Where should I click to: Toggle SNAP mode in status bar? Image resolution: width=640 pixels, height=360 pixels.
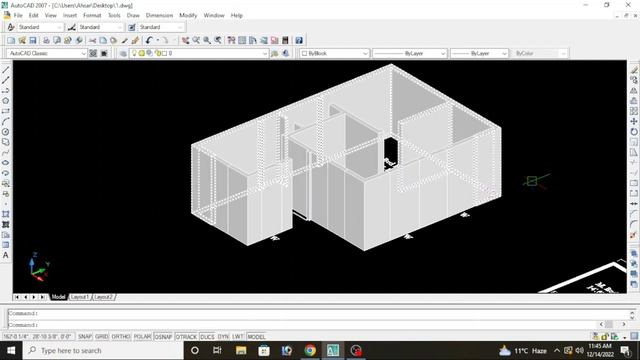pyautogui.click(x=84, y=337)
